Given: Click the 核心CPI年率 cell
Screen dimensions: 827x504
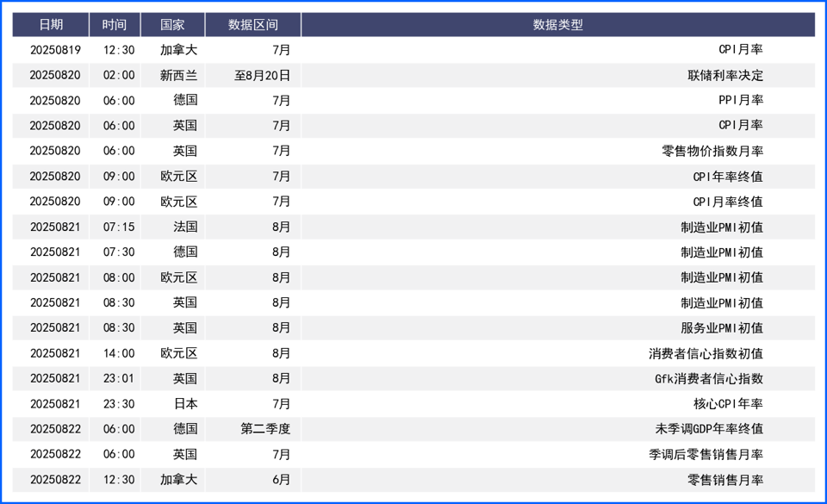Looking at the screenshot, I should point(728,404).
